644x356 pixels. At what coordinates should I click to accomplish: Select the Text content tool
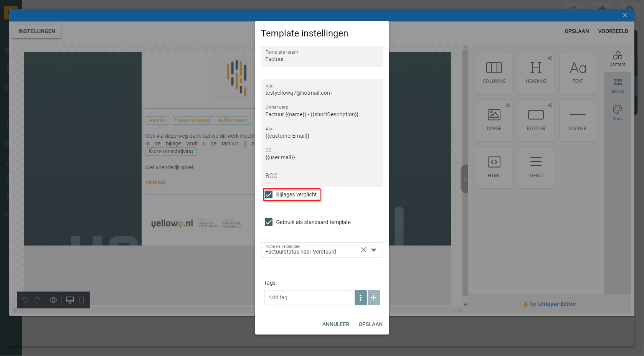(578, 73)
